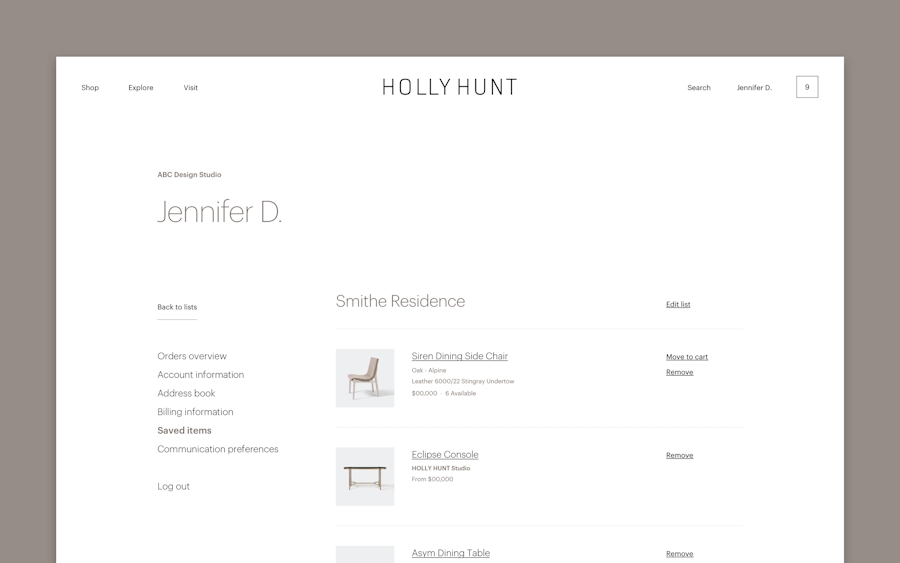Open the cart box showing 9

pos(807,87)
